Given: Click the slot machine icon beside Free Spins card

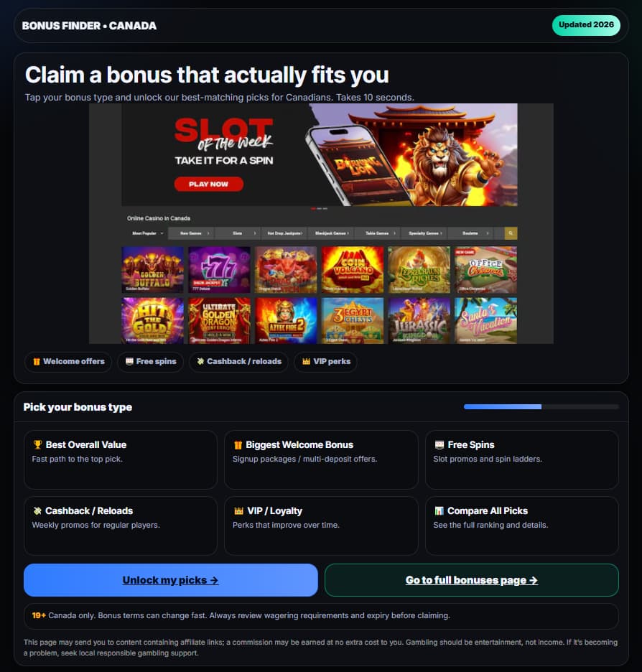Looking at the screenshot, I should [x=439, y=445].
